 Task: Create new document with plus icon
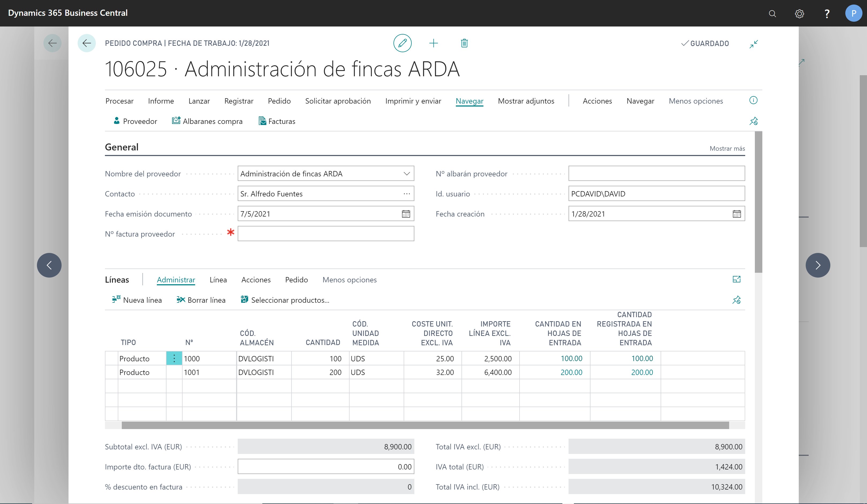434,43
